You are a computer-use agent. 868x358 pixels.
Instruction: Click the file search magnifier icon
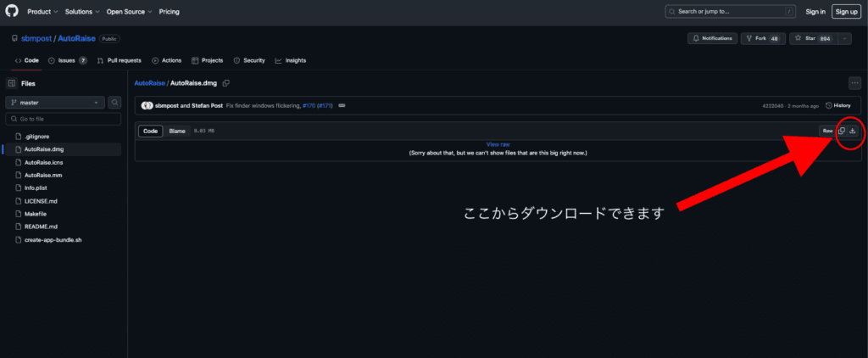[114, 103]
